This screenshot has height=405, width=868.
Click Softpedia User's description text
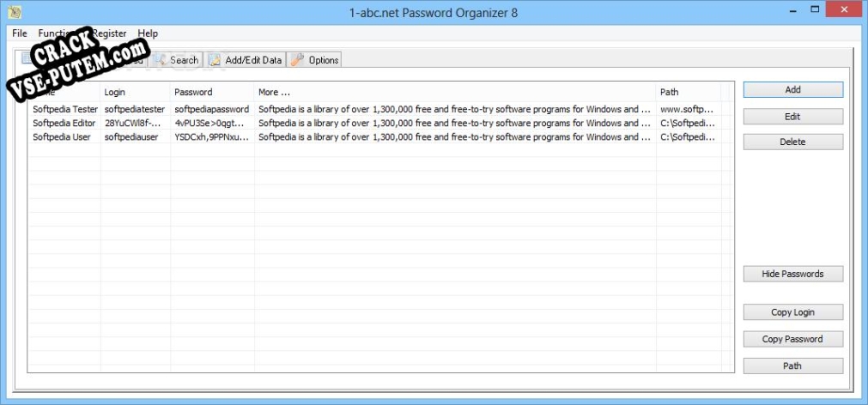454,136
